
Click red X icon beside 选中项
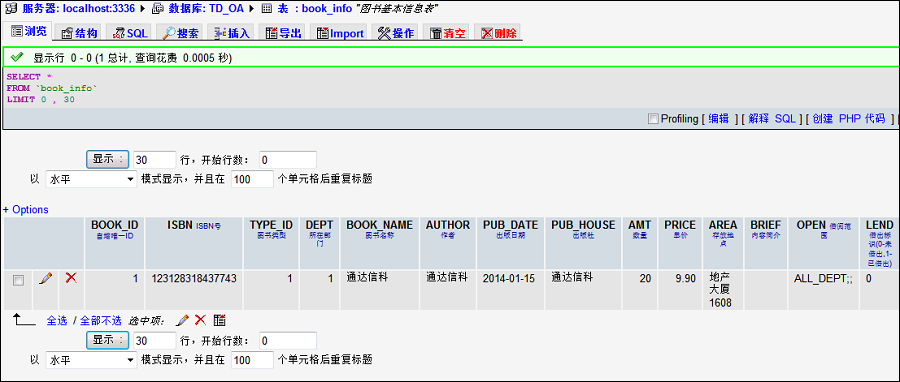(200, 320)
